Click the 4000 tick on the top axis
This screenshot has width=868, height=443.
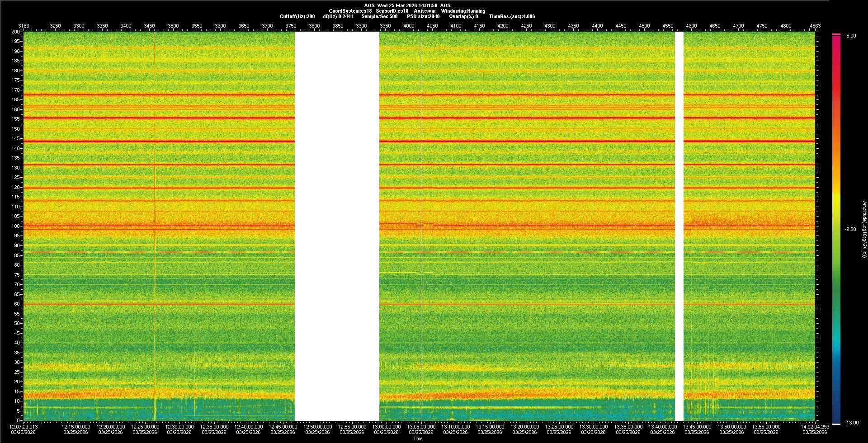click(x=409, y=26)
